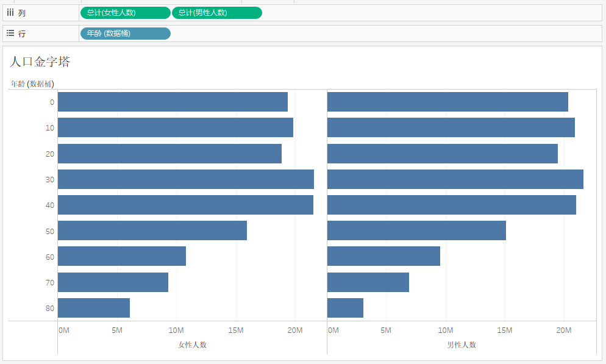Image resolution: width=606 pixels, height=364 pixels.
Task: Select the male bar for age 0
Action: 447,102
